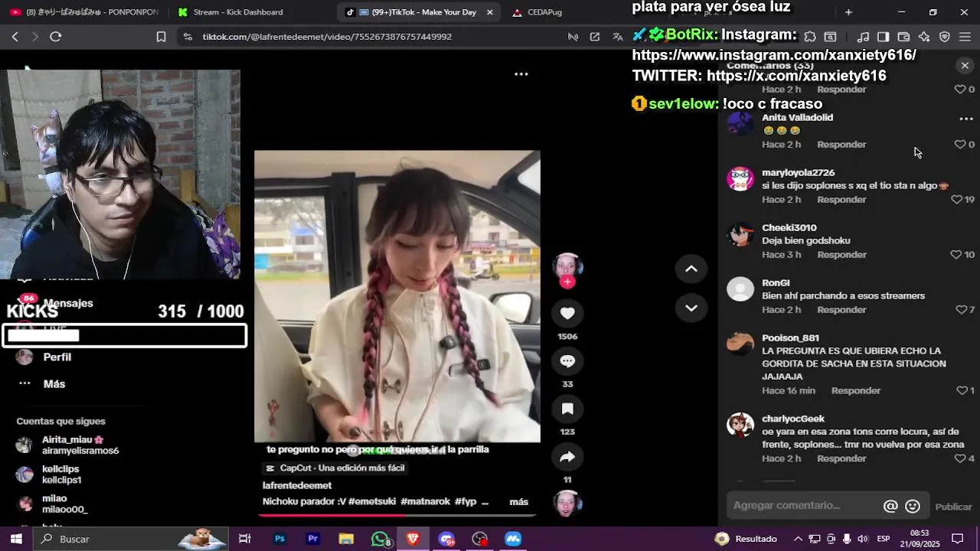Open emoji picker in comment box
The image size is (980, 551).
click(913, 506)
